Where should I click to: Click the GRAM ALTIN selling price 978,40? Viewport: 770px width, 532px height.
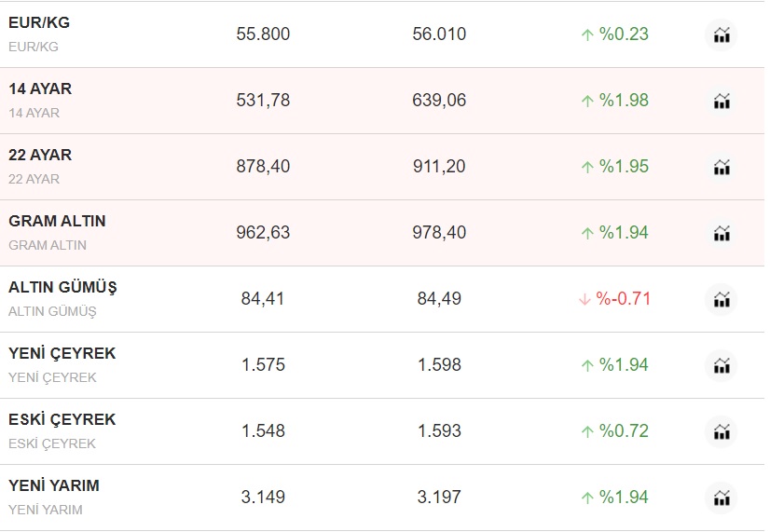439,232
